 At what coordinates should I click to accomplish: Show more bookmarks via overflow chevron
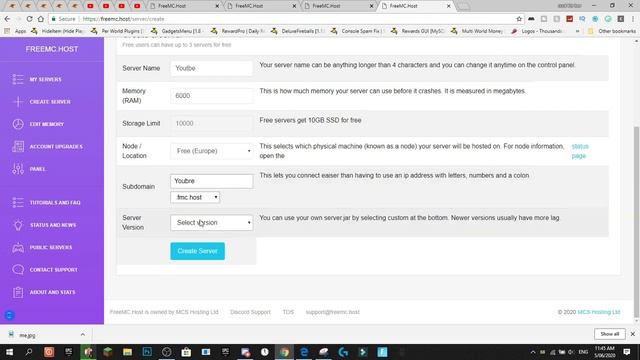click(x=577, y=31)
